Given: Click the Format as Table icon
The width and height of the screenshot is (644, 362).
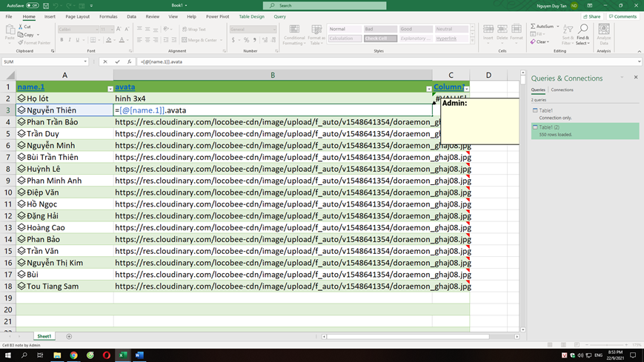Looking at the screenshot, I should [316, 29].
